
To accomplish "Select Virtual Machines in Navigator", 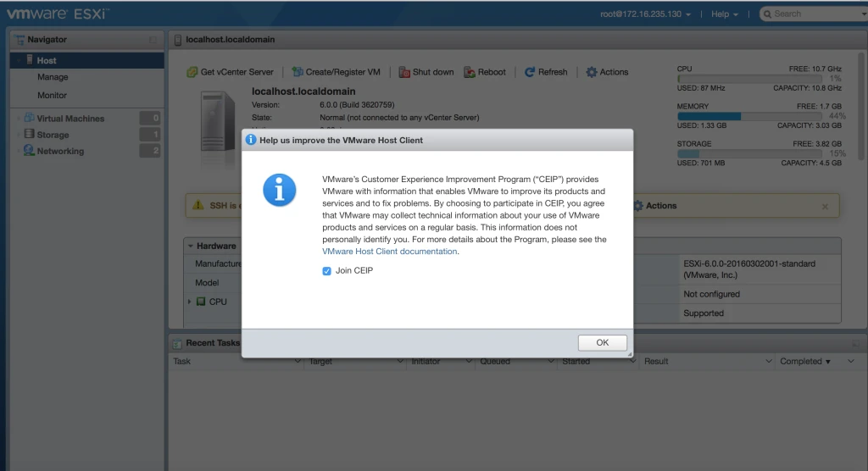I will coord(70,119).
